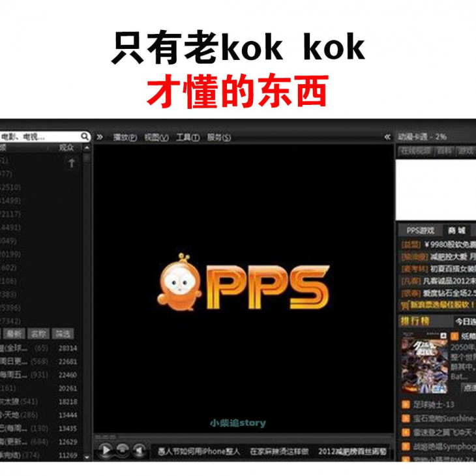Click channel list scrollbar up arrow
The width and height of the screenshot is (476, 476).
(x=87, y=148)
